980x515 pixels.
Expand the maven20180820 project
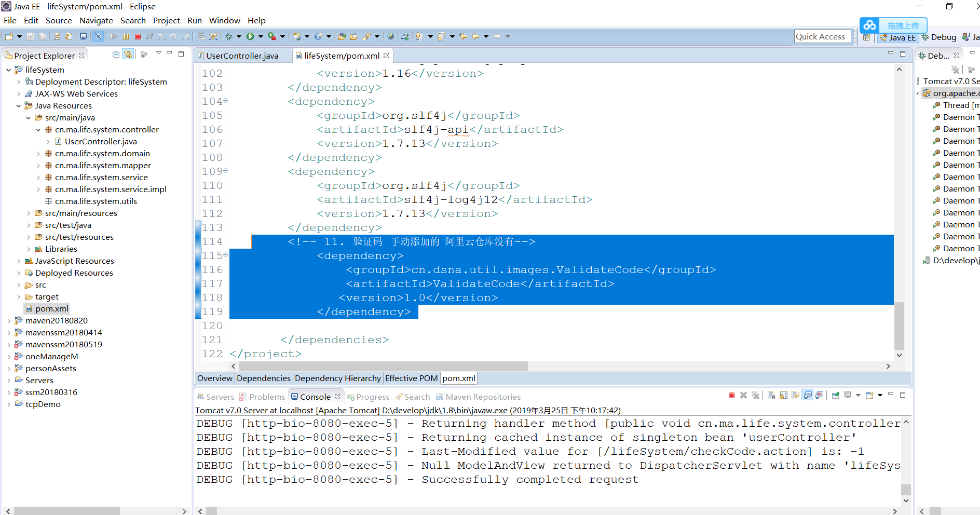point(8,320)
